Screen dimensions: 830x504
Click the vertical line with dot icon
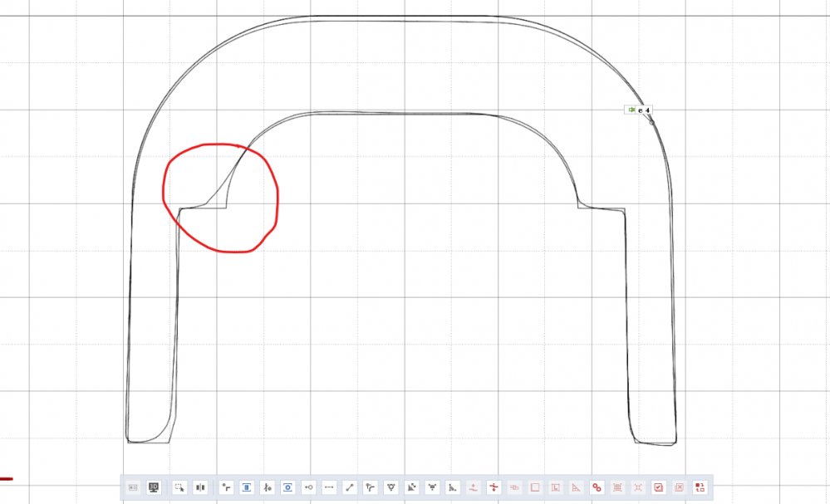[x=268, y=487]
